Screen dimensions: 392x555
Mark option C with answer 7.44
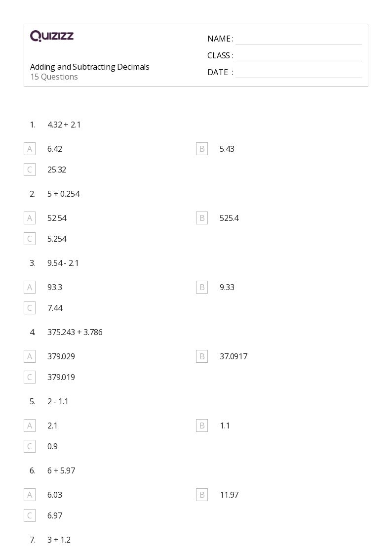[30, 308]
